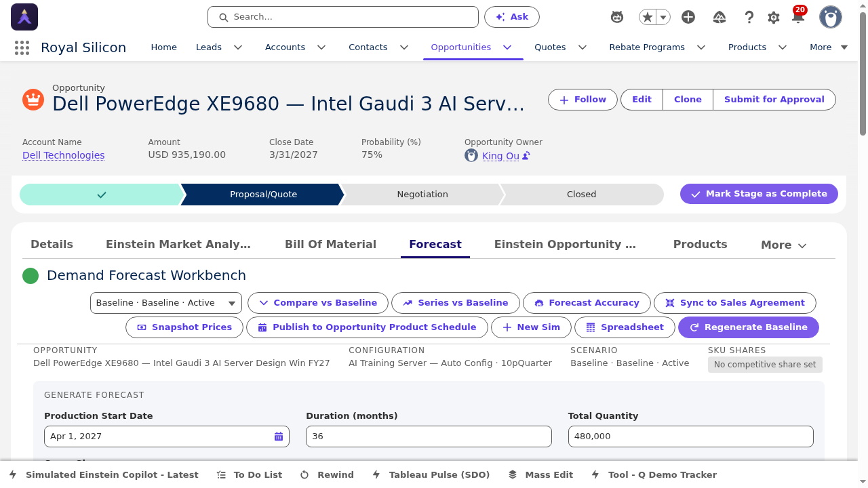
Task: Expand the Favorites list dropdown arrow
Action: tap(663, 18)
